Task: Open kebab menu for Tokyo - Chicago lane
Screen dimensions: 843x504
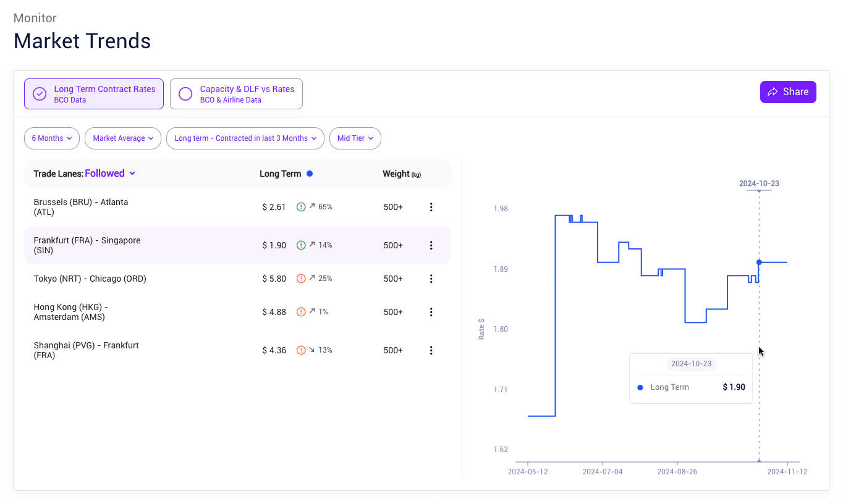Action: (x=431, y=279)
